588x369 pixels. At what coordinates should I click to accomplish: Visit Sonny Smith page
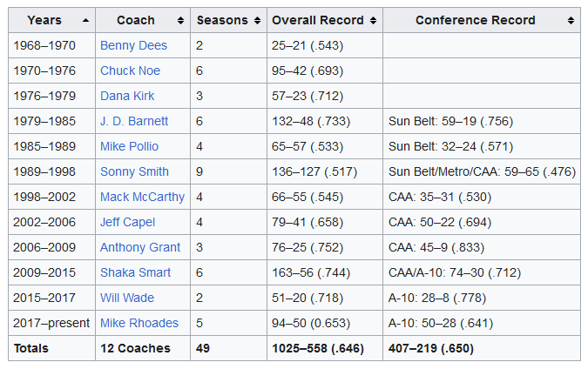134,171
